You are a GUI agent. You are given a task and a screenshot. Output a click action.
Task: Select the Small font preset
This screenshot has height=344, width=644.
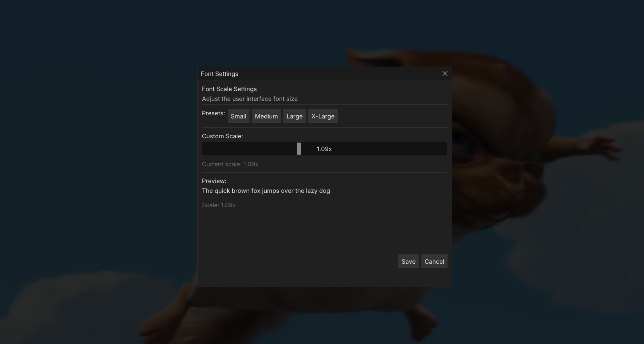tap(238, 116)
